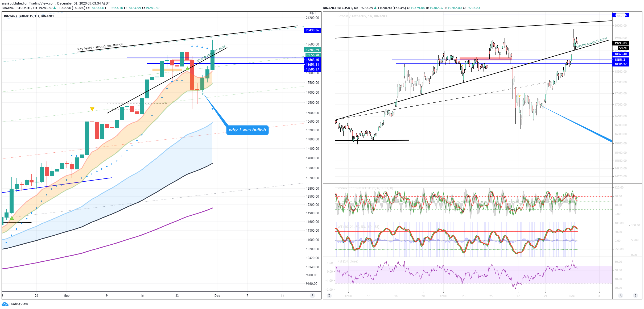Click the 'Bitcoin / TetherUS, 1h, BINANCE' chart title

coord(362,16)
